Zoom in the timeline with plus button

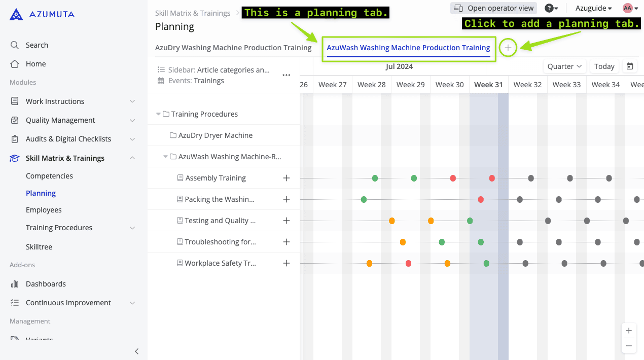tap(629, 331)
